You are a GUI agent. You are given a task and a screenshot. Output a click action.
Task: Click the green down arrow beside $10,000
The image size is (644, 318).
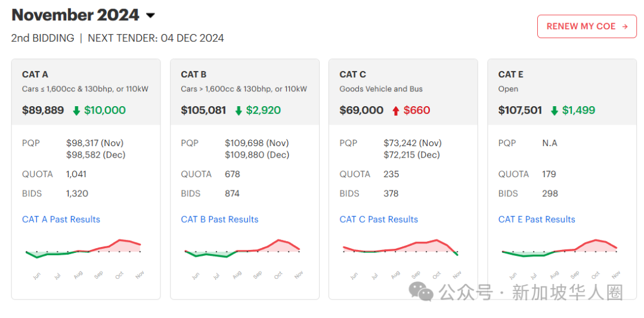(x=76, y=110)
